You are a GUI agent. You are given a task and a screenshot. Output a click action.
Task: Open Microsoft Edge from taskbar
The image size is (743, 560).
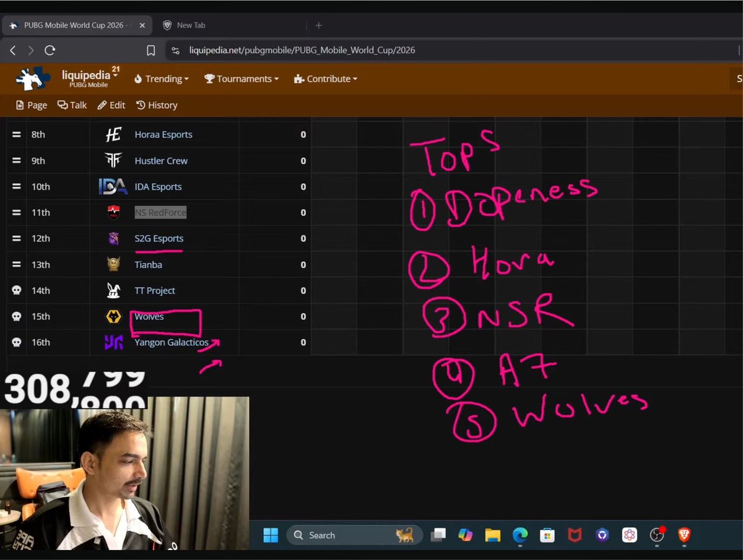tap(520, 535)
